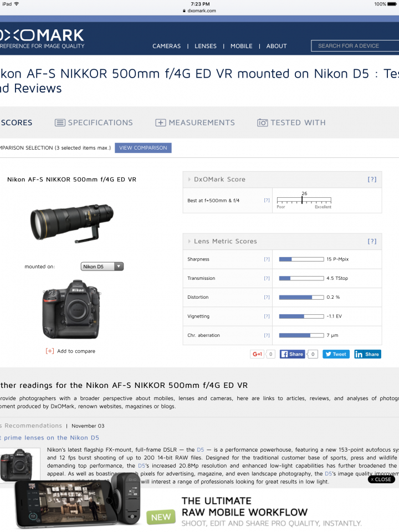
Task: Tap the dxomark.com address bar
Action: click(199, 11)
